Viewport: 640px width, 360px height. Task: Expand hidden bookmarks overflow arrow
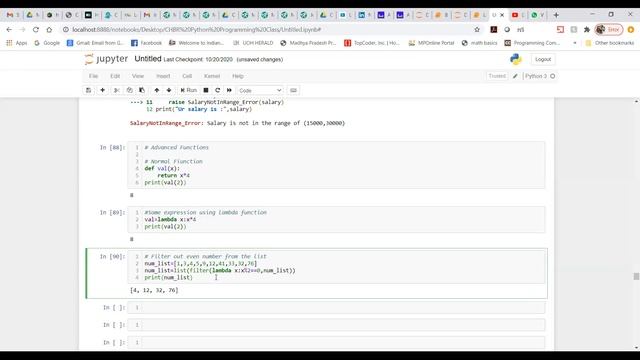point(575,43)
